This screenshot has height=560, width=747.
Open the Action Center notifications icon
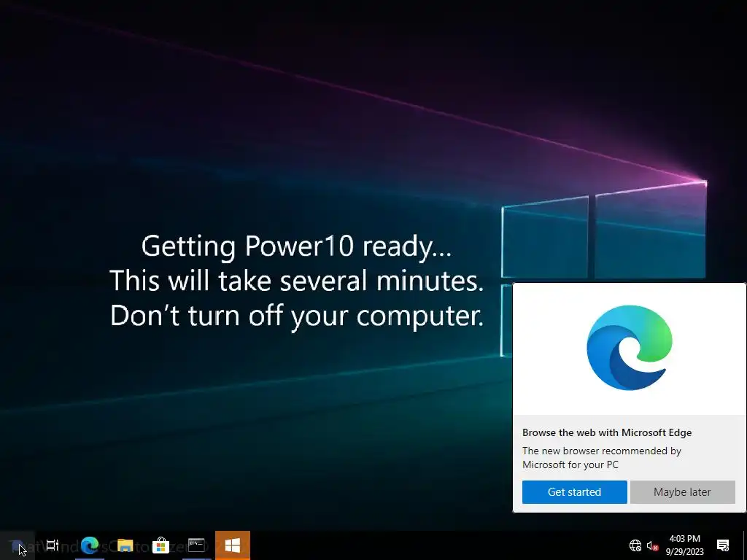point(723,545)
